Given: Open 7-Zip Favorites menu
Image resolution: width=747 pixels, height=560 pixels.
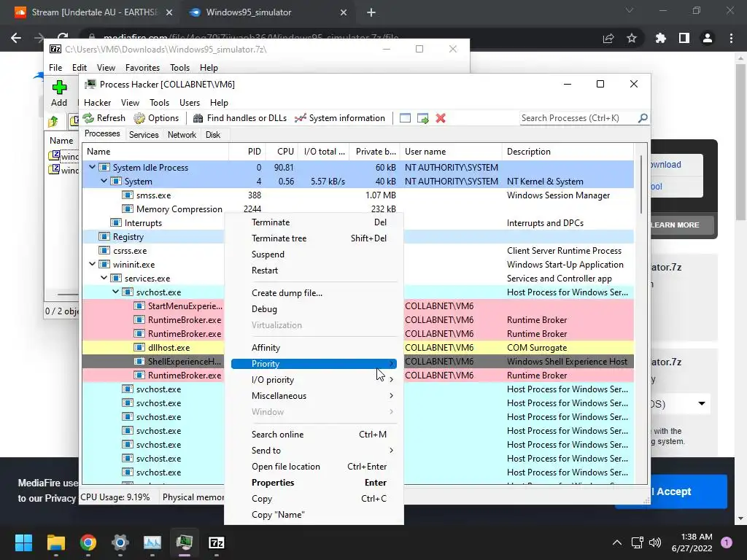Looking at the screenshot, I should coord(142,68).
